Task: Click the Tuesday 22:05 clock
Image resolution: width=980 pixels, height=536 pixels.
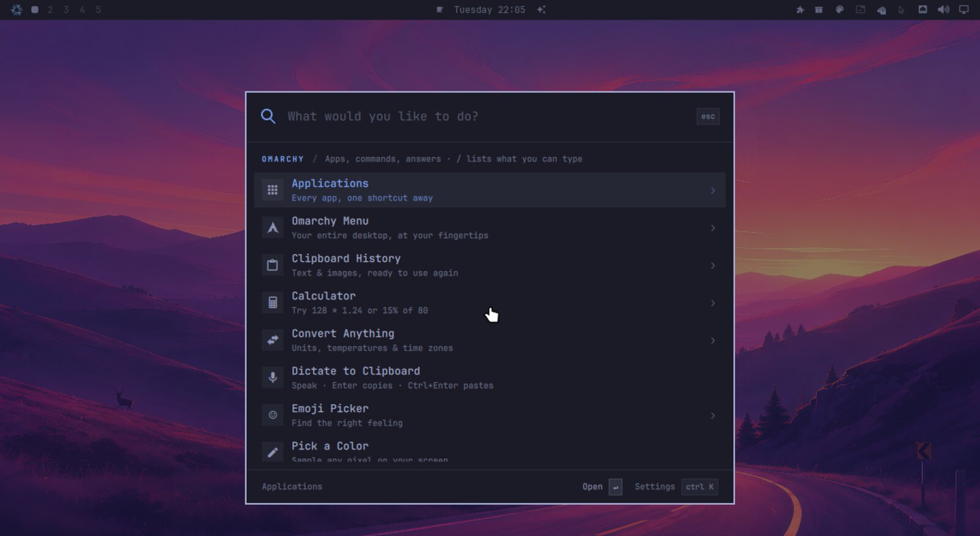Action: pyautogui.click(x=489, y=10)
